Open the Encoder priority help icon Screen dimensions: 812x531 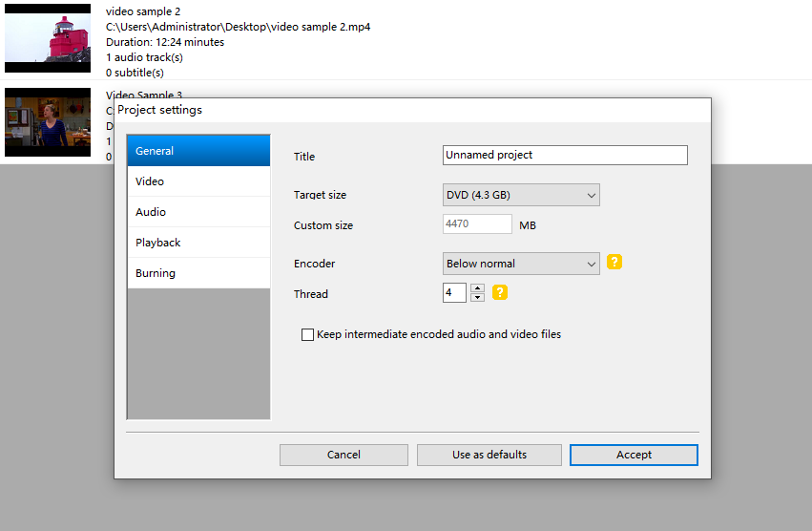click(614, 263)
